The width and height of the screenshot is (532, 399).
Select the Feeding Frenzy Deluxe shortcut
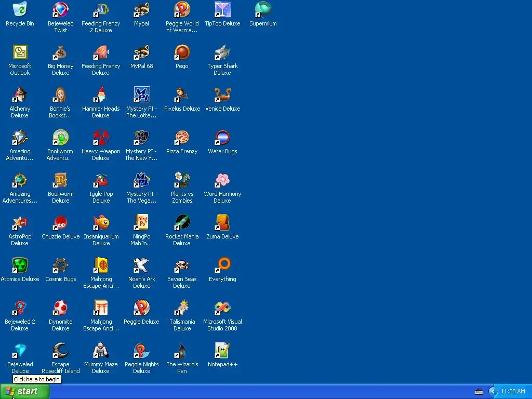click(101, 52)
